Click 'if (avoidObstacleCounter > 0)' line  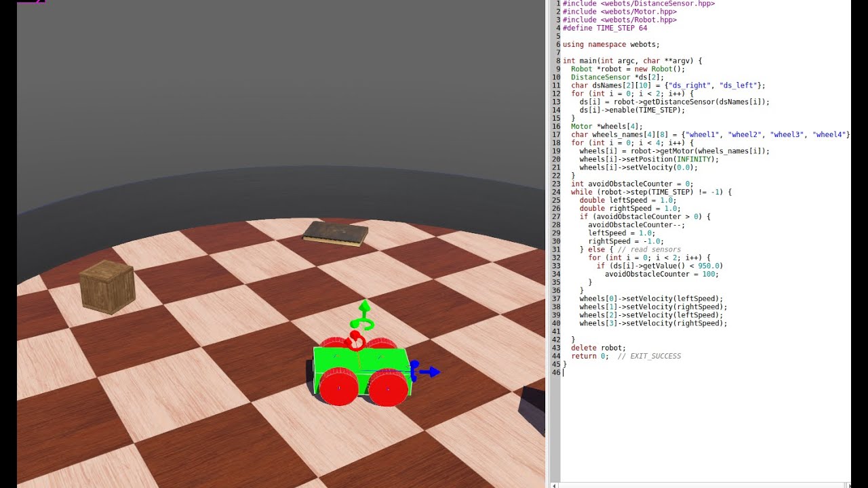645,216
